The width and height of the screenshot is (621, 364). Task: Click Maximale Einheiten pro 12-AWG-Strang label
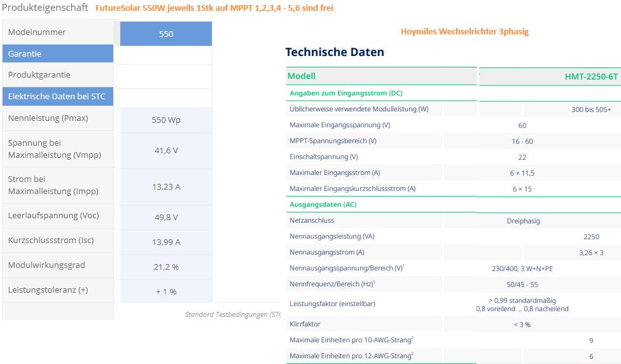pyautogui.click(x=351, y=355)
